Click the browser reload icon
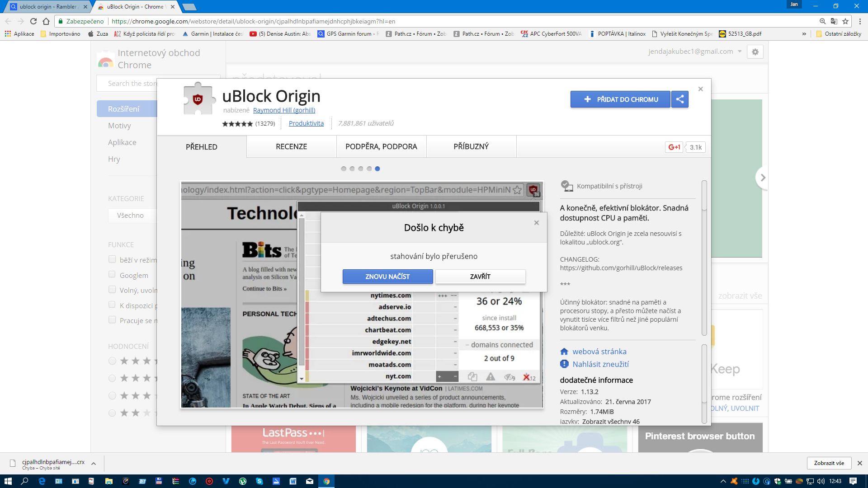The image size is (868, 488). 33,21
